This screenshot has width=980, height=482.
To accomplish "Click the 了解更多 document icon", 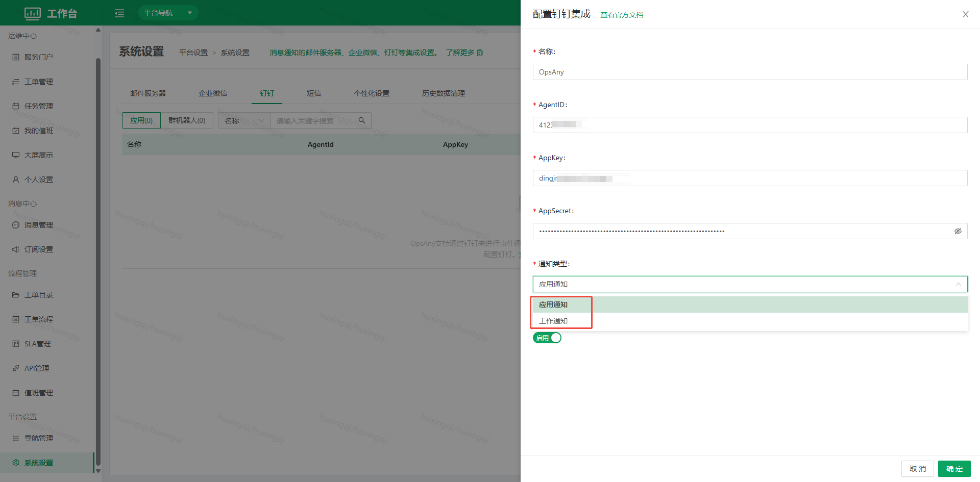I will pos(480,53).
